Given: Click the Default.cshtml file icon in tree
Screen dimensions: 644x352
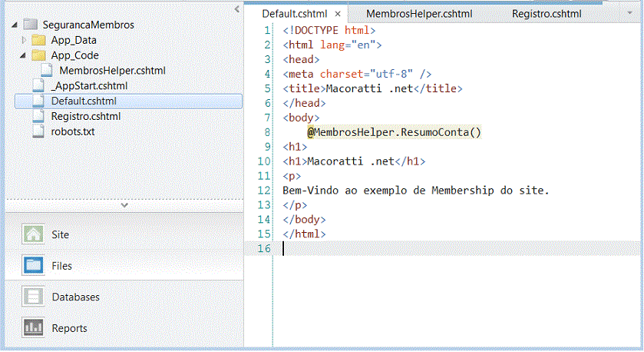Looking at the screenshot, I should tap(38, 101).
